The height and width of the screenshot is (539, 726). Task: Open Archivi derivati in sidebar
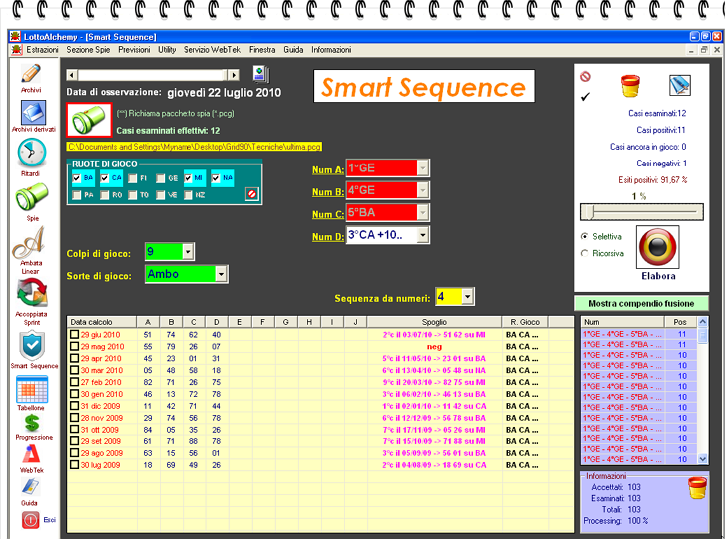click(33, 113)
